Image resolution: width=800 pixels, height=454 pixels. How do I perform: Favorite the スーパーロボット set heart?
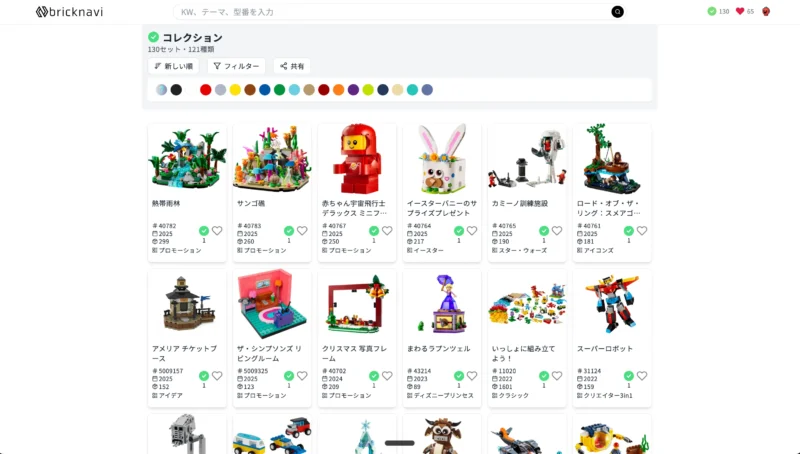click(642, 376)
